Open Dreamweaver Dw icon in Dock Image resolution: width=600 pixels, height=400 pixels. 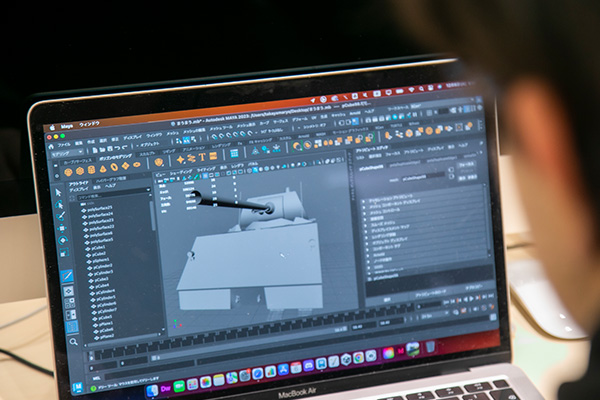pyautogui.click(x=166, y=389)
